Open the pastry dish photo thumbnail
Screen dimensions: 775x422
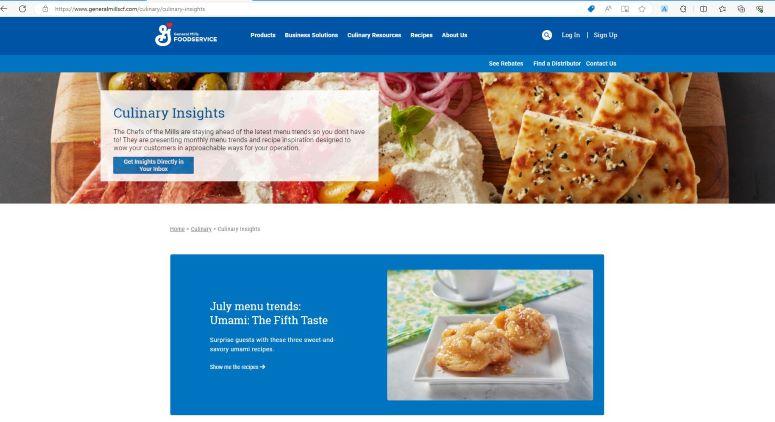point(490,335)
